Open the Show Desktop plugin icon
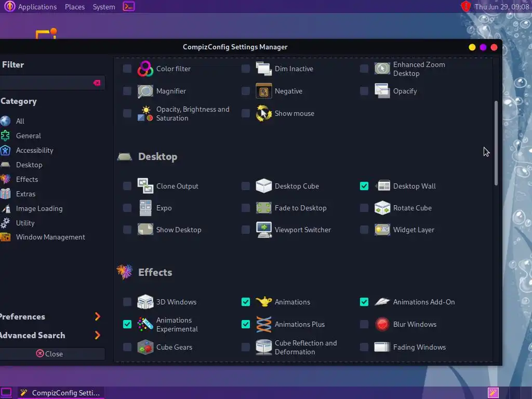Image resolution: width=532 pixels, height=399 pixels. (145, 230)
